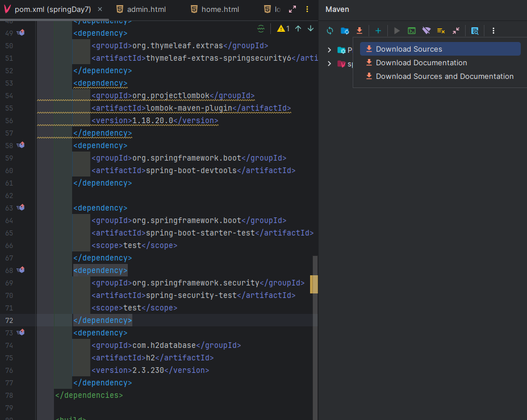527x420 pixels.
Task: Open the partially hidden fourth html tab
Action: [272, 10]
